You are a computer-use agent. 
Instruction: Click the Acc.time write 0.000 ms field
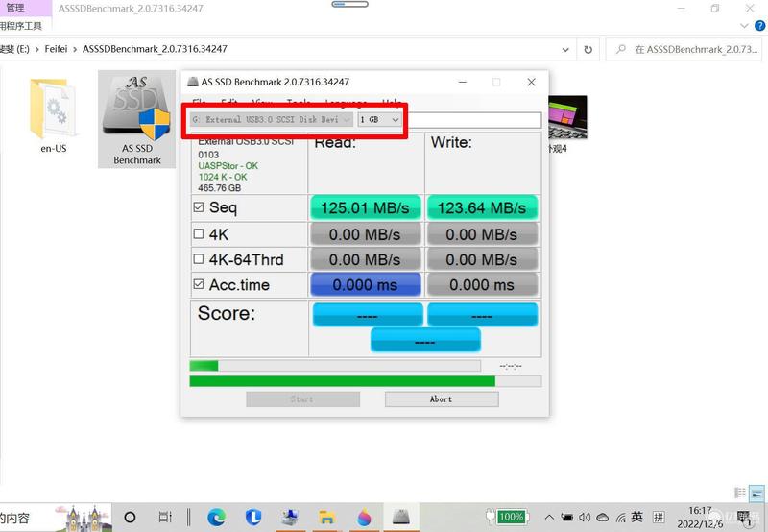point(482,284)
